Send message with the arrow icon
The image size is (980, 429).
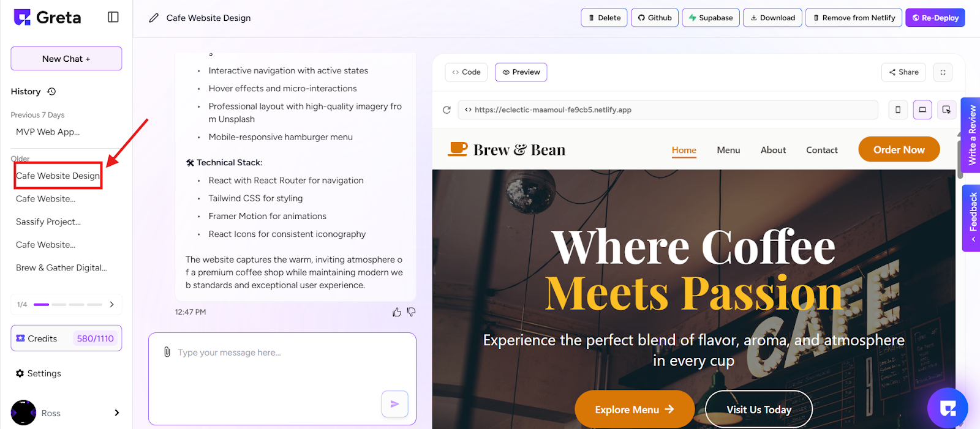[x=395, y=404]
